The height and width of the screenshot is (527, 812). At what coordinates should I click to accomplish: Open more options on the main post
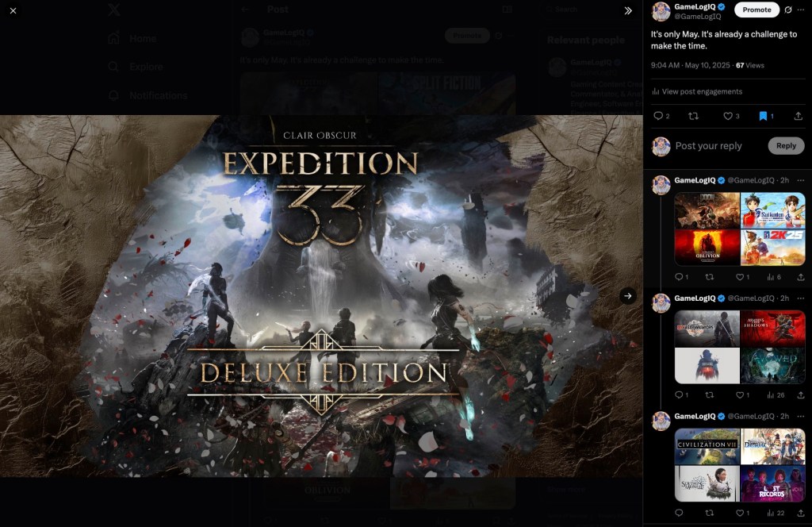coord(800,10)
